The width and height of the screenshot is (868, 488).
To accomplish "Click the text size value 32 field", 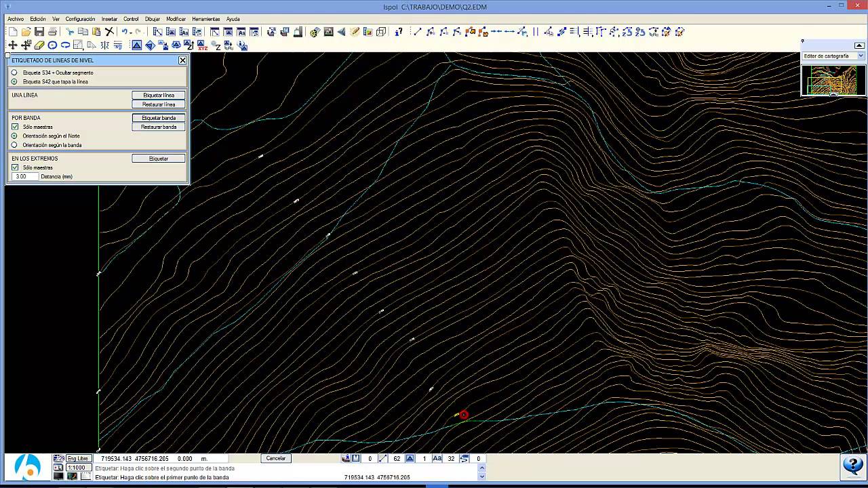I will tap(451, 459).
